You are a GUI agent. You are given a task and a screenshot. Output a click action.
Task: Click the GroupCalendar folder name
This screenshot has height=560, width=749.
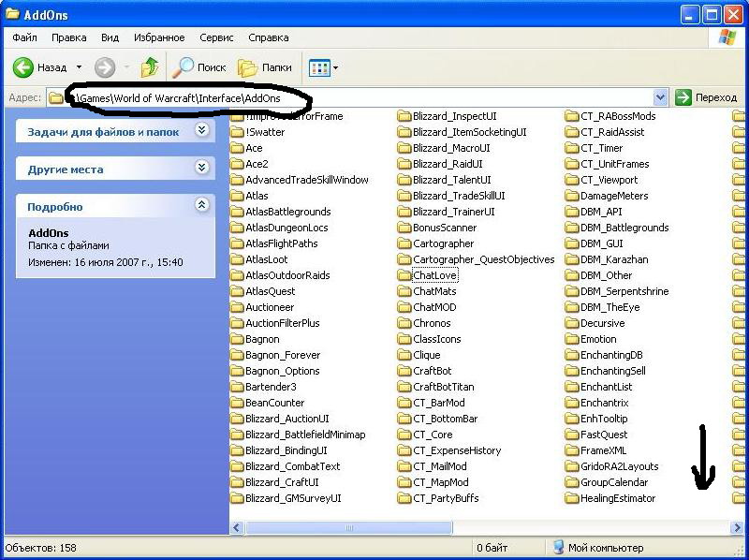[x=614, y=482]
